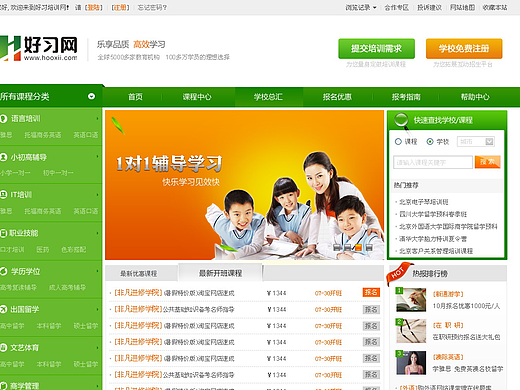Select the 学校 radio button
This screenshot has height=390, width=520.
pyautogui.click(x=430, y=142)
